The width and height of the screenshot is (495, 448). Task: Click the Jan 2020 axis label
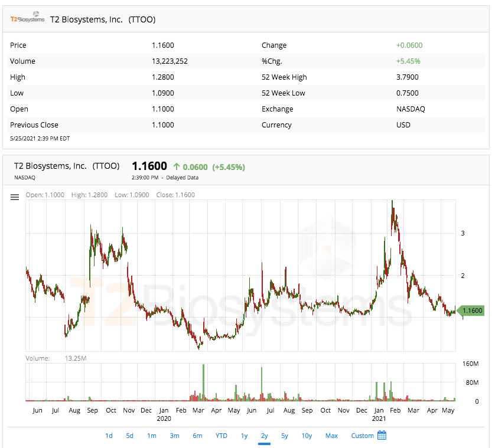[x=164, y=414]
